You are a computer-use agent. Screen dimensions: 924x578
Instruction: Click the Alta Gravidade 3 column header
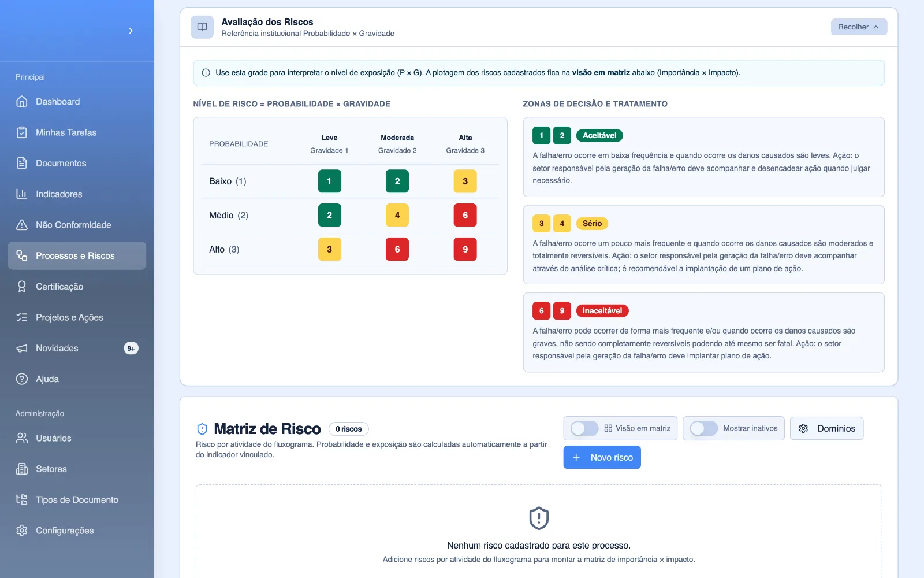coord(465,144)
